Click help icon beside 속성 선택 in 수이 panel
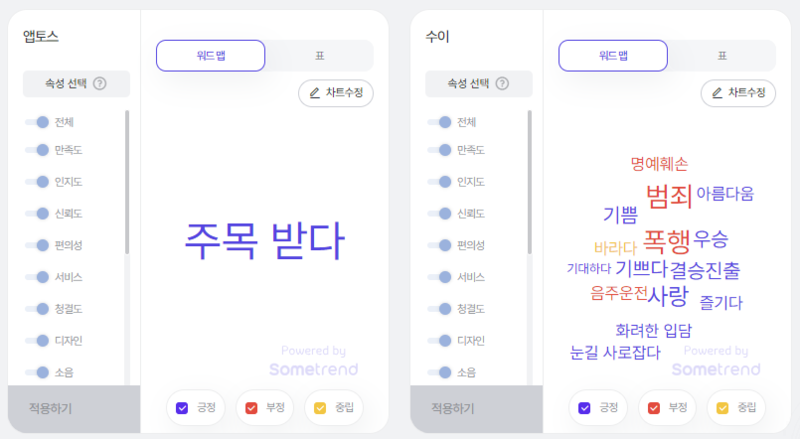The height and width of the screenshot is (439, 800). (503, 83)
